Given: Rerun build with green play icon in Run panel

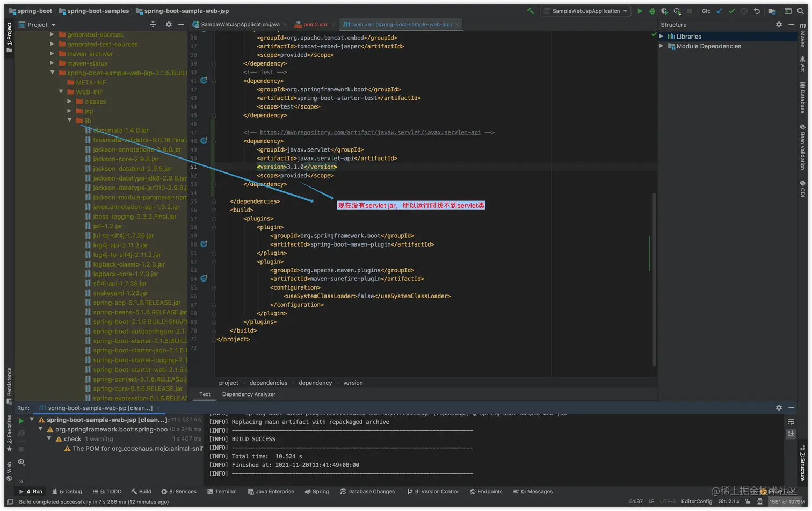Looking at the screenshot, I should tap(21, 421).
